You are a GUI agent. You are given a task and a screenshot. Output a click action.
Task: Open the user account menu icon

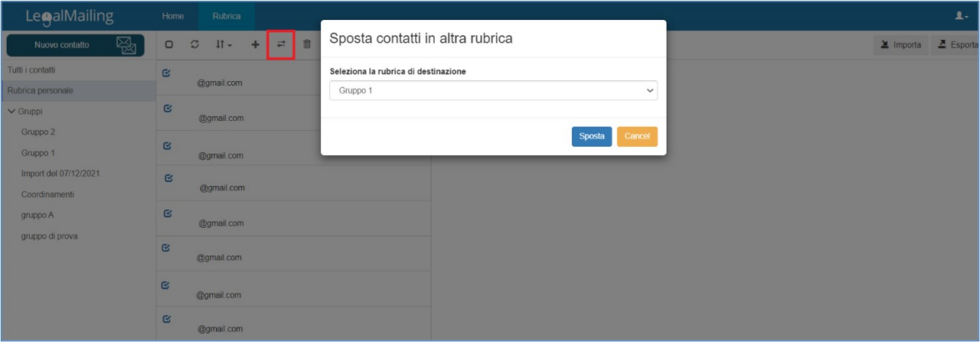(961, 15)
